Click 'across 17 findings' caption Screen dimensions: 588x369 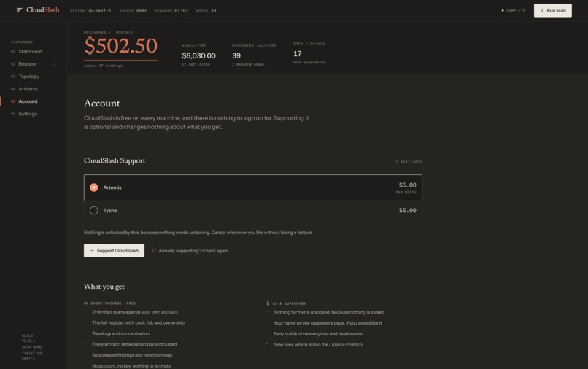(x=103, y=66)
